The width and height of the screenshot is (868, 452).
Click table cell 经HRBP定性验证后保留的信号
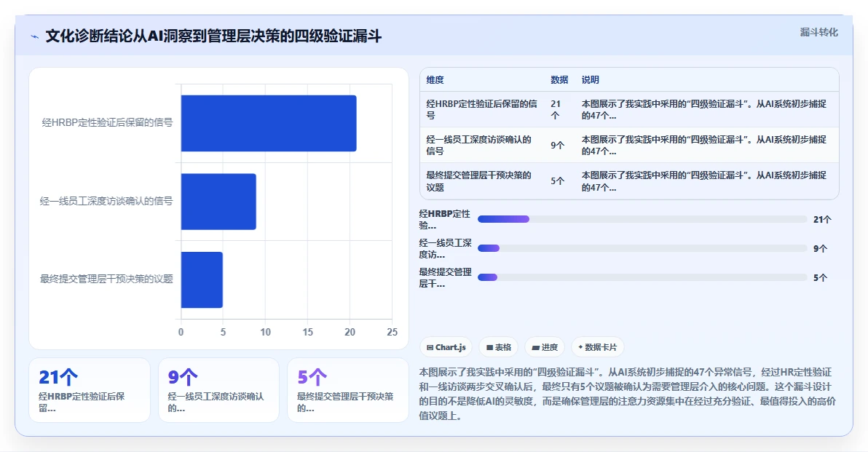point(481,109)
